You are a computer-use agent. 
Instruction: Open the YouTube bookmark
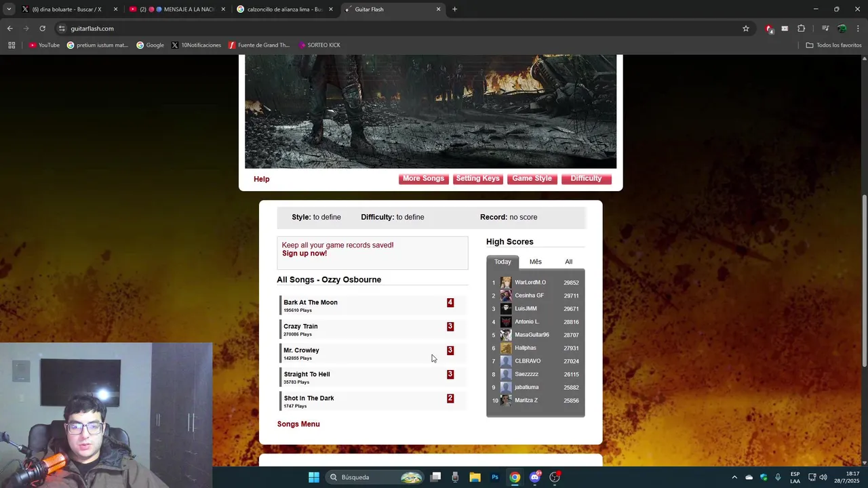[x=44, y=45]
